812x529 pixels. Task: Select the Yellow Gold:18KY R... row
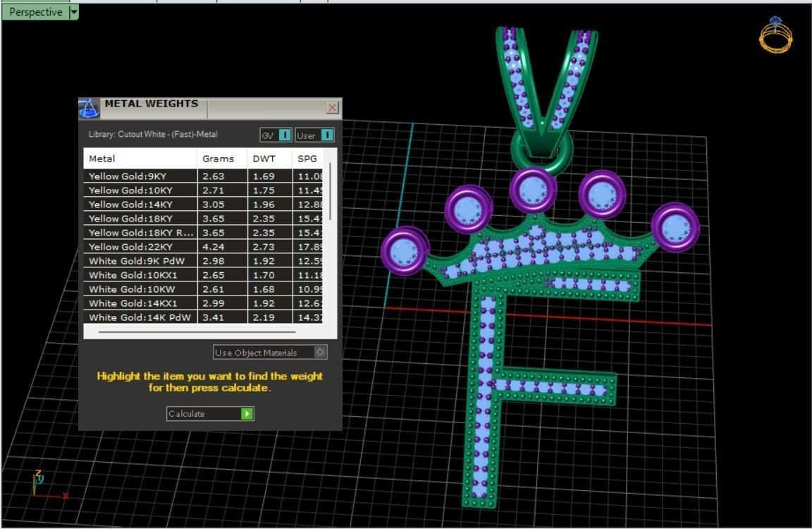[203, 233]
